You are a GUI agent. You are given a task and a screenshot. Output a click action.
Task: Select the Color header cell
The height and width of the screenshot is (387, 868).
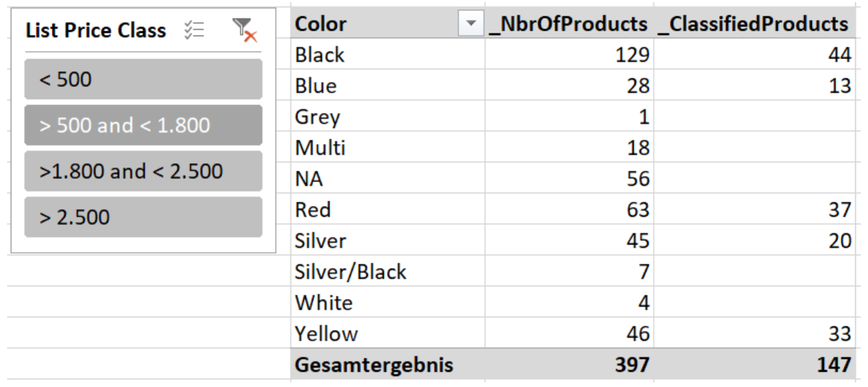coord(387,24)
